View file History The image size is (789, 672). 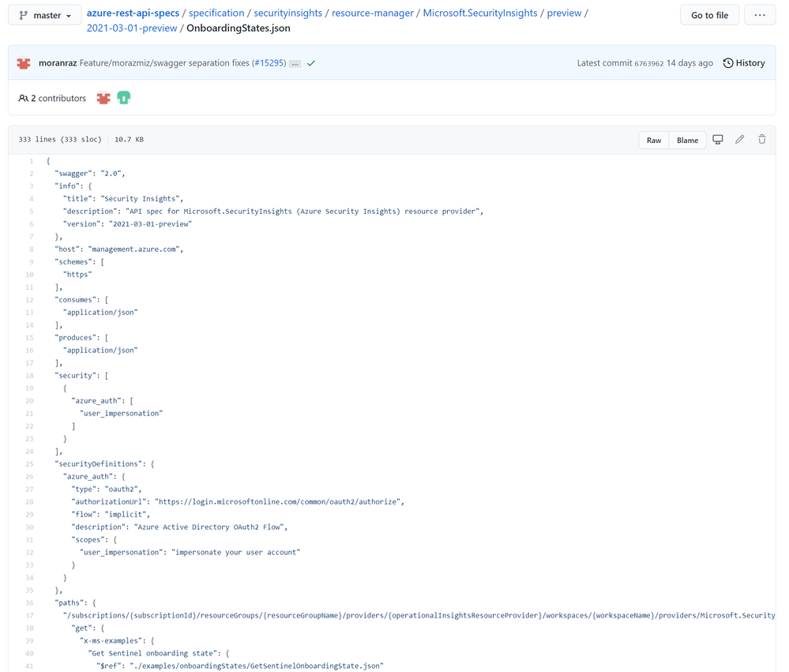[x=744, y=63]
